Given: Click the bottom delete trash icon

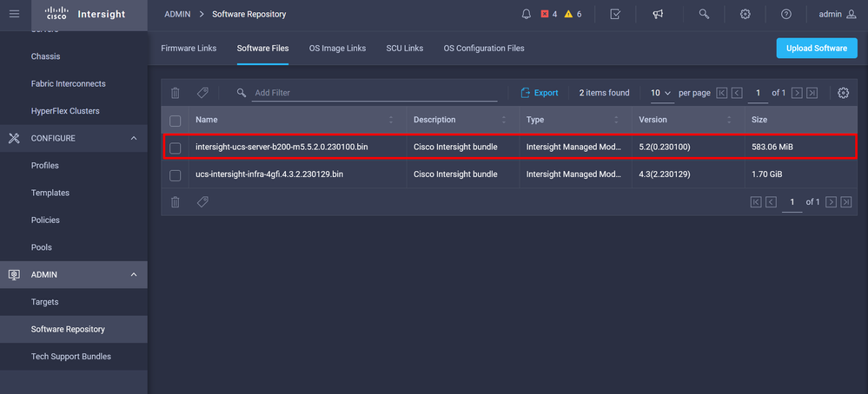Looking at the screenshot, I should coord(175,202).
